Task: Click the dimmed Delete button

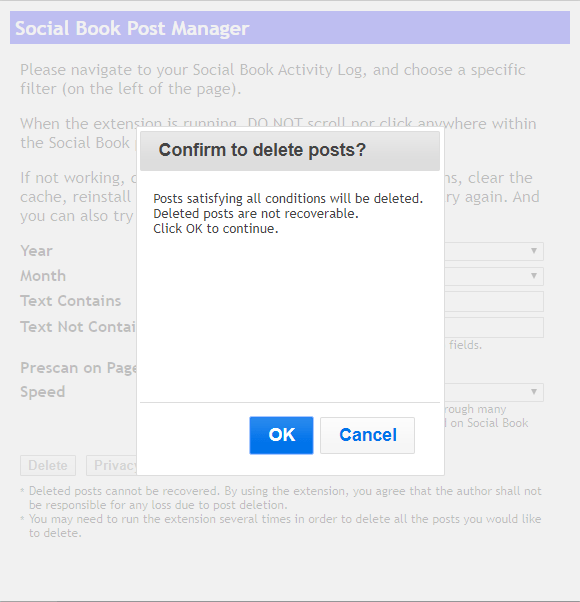Action: (48, 465)
